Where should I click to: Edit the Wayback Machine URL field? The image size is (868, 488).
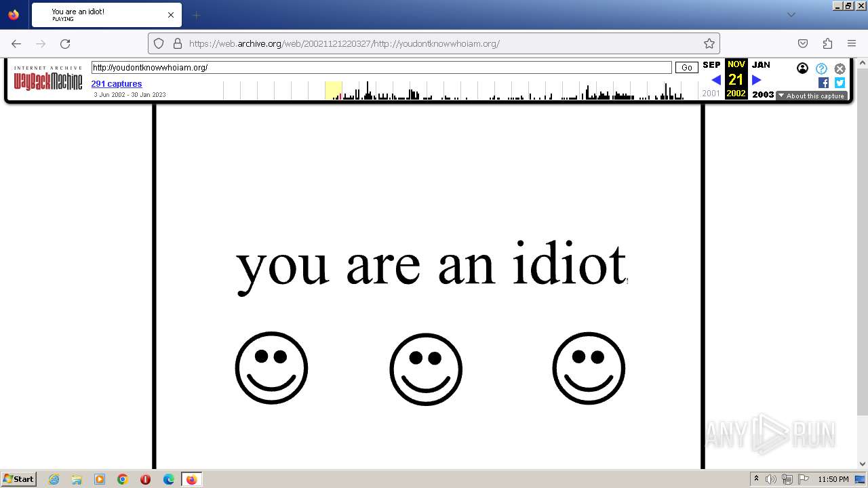(382, 68)
